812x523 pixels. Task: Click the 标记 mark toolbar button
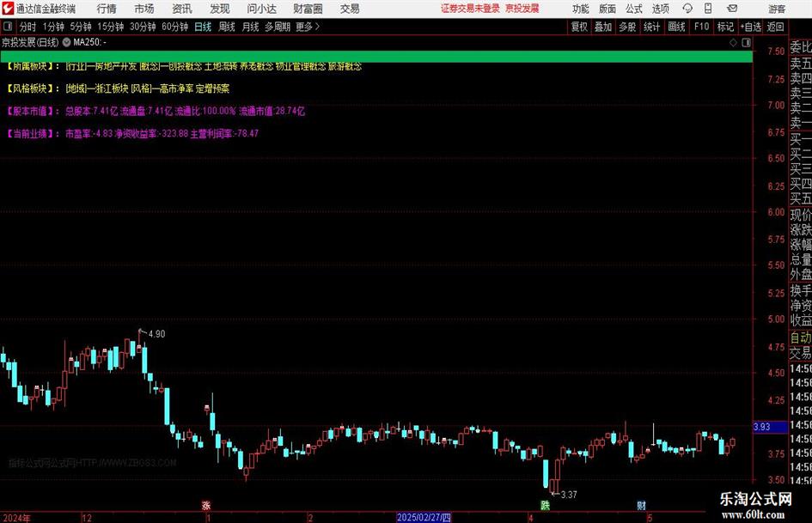pyautogui.click(x=725, y=27)
